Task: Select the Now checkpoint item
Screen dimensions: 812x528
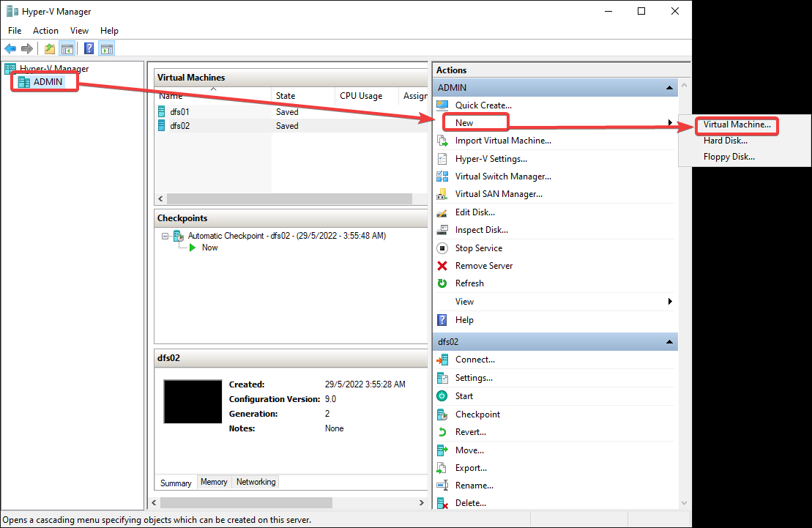Action: (209, 248)
